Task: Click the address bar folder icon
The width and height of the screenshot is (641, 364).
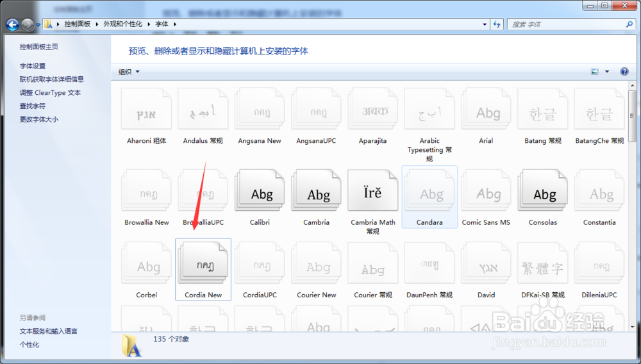Action: [x=48, y=24]
